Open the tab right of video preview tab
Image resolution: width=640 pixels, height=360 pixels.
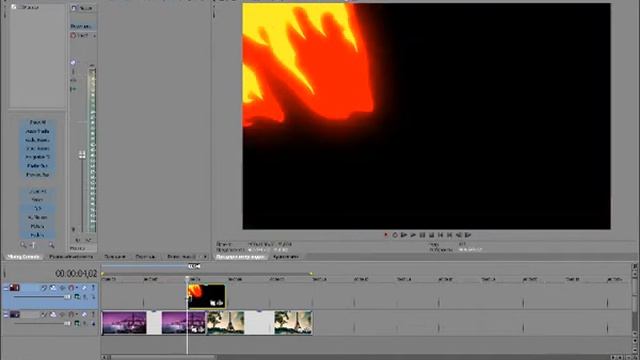285,257
